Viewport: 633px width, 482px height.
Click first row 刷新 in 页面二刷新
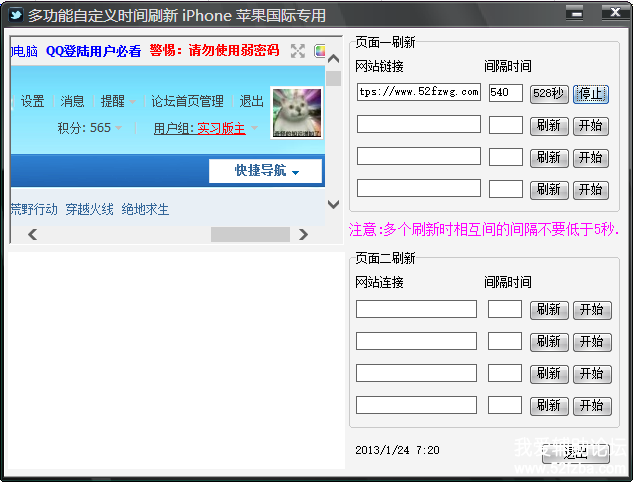[x=549, y=310]
